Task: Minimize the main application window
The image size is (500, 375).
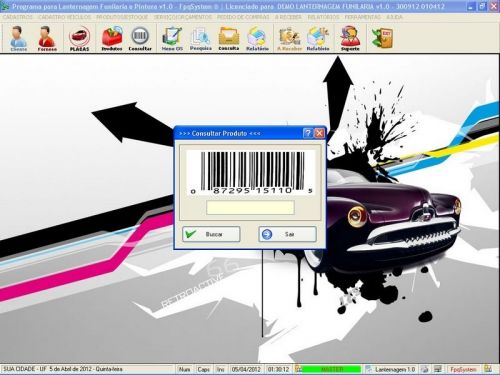Action: pyautogui.click(x=470, y=6)
